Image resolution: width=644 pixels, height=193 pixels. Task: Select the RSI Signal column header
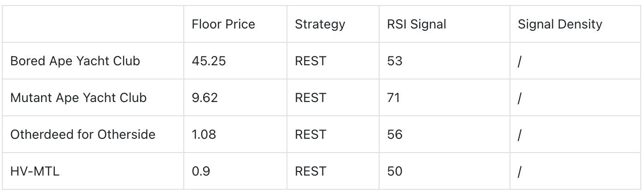(416, 24)
